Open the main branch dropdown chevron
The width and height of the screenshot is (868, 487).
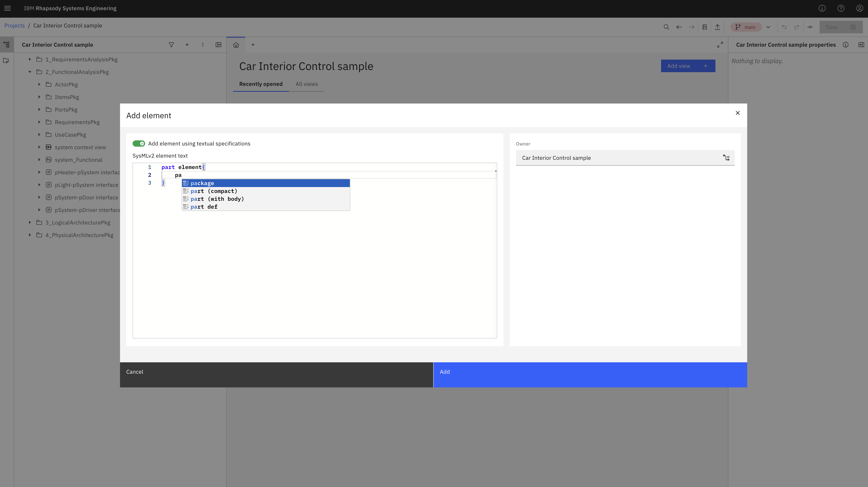click(768, 27)
